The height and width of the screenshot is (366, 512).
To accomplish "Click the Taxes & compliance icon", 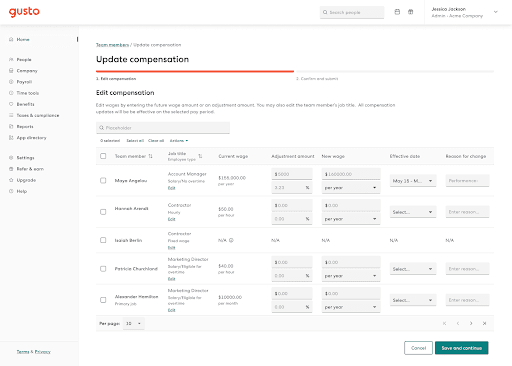I will coord(11,115).
